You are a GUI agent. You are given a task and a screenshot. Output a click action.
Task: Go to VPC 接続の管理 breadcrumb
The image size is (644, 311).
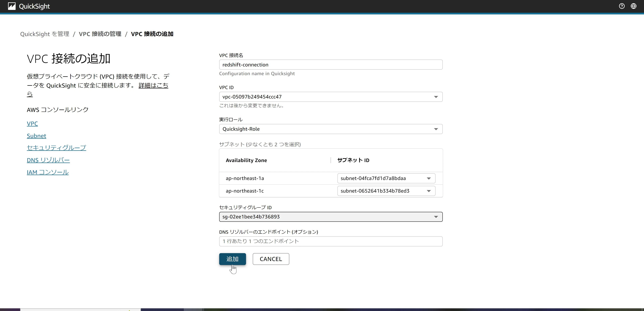100,34
